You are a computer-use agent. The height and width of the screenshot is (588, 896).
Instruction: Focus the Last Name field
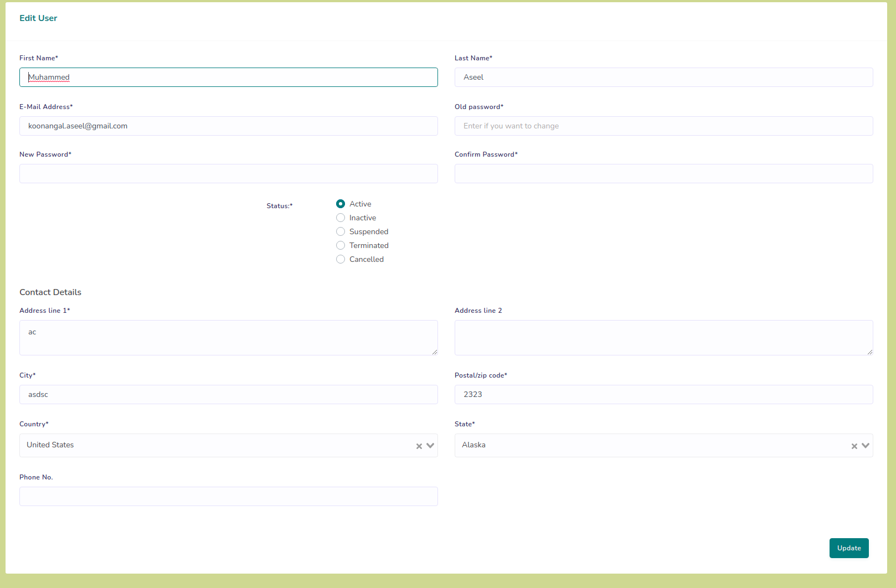click(x=663, y=78)
